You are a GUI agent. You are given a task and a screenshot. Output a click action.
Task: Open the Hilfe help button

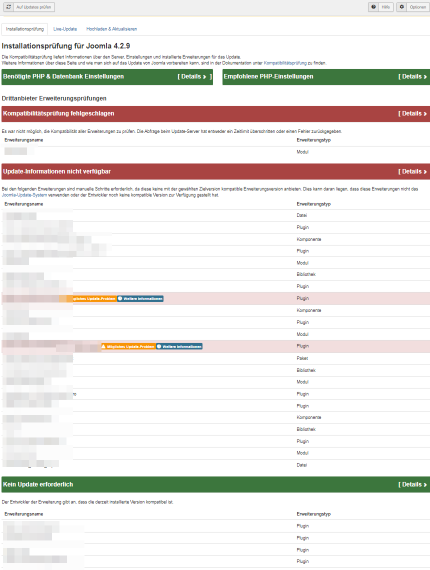coord(381,7)
